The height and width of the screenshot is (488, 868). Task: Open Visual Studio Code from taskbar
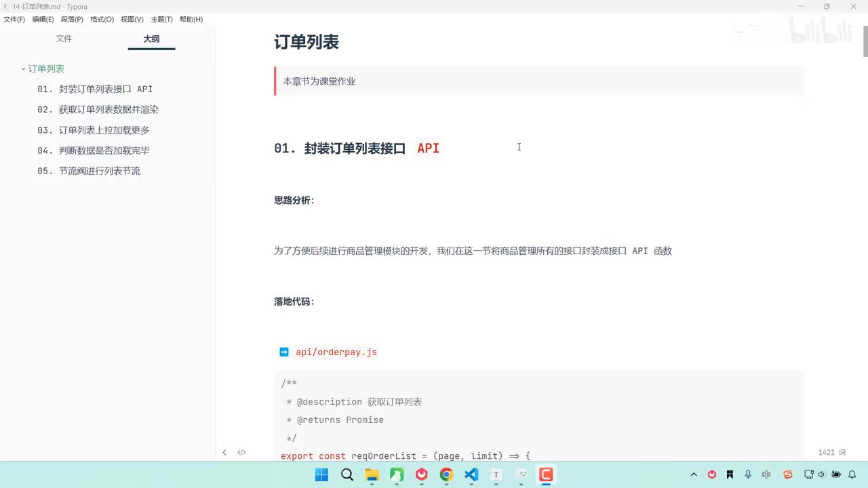coord(471,474)
